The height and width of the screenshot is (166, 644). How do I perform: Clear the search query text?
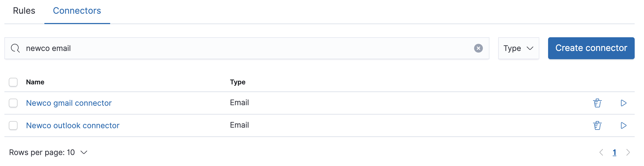(x=478, y=48)
